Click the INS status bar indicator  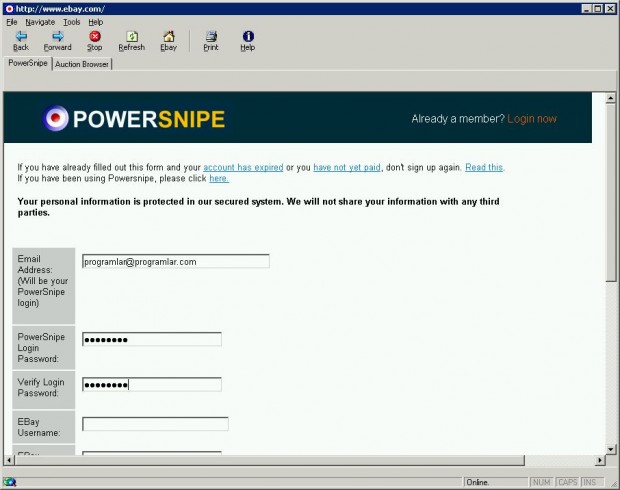click(590, 482)
